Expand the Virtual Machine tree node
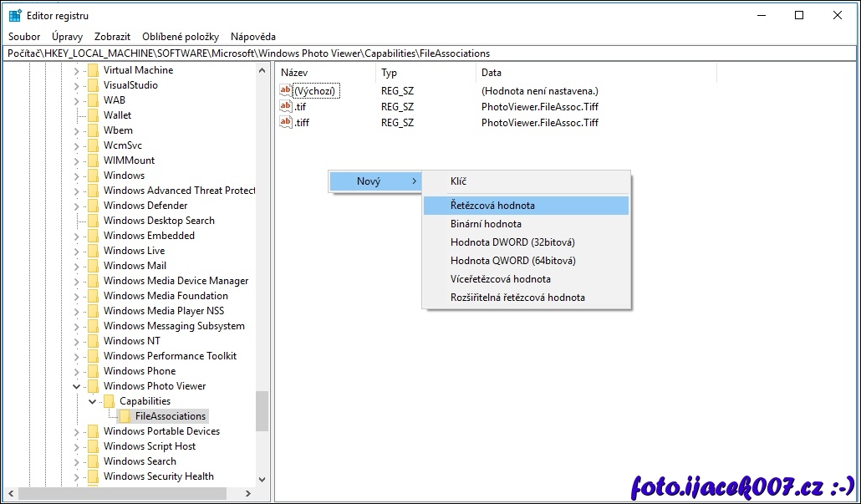861x504 pixels. click(x=77, y=70)
